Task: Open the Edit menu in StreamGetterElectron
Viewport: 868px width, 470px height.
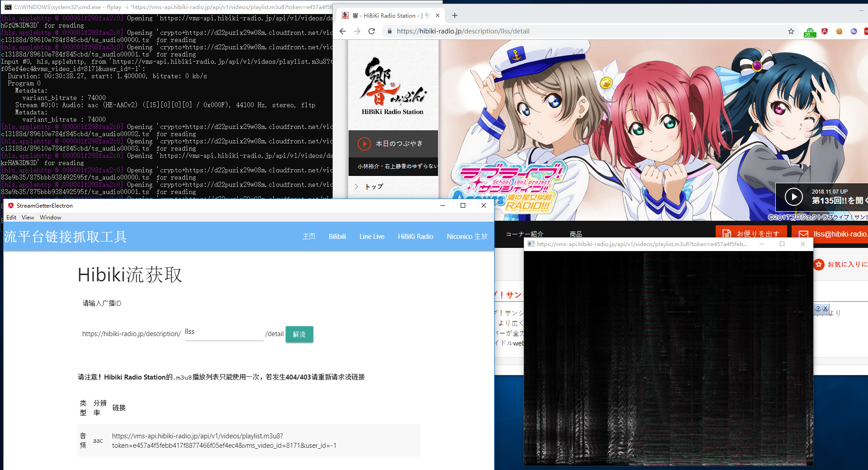Action: coord(11,217)
